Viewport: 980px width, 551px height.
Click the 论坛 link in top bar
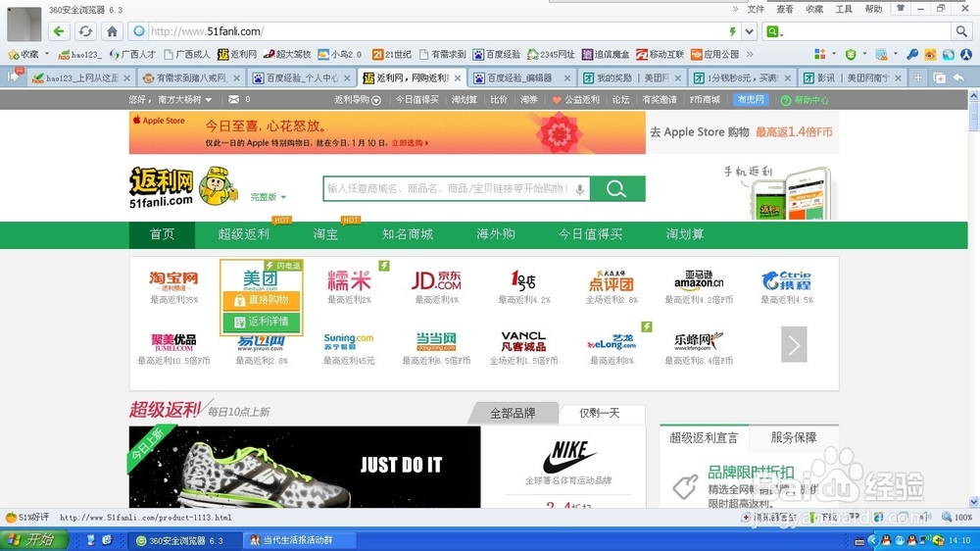620,99
